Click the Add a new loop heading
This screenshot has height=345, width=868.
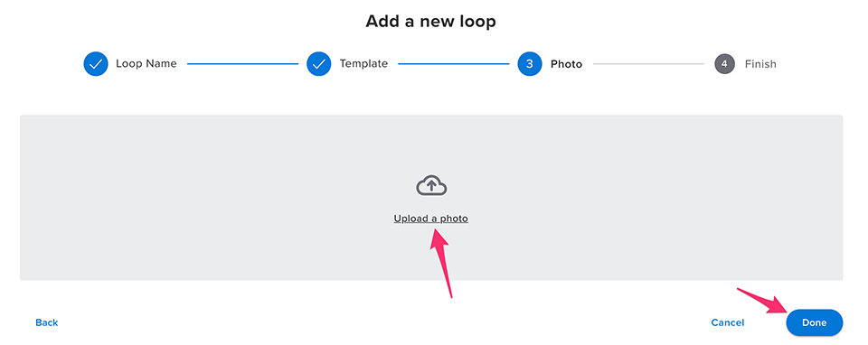click(x=430, y=22)
